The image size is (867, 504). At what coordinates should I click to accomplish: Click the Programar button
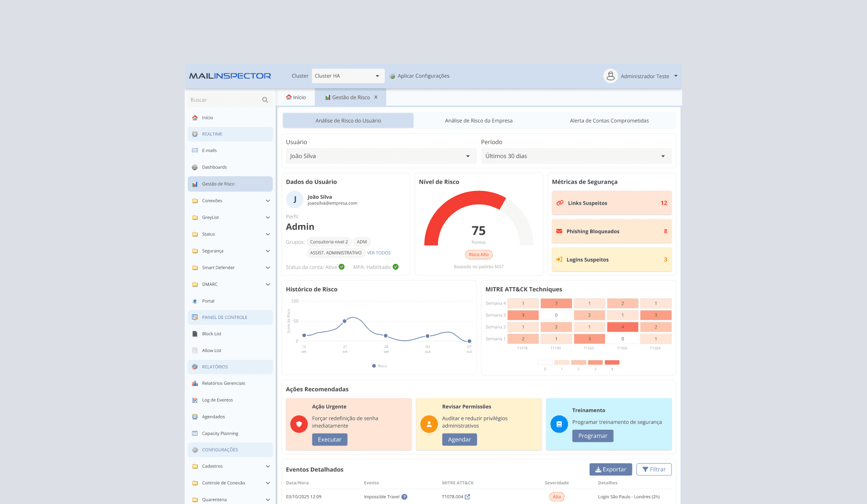(593, 436)
